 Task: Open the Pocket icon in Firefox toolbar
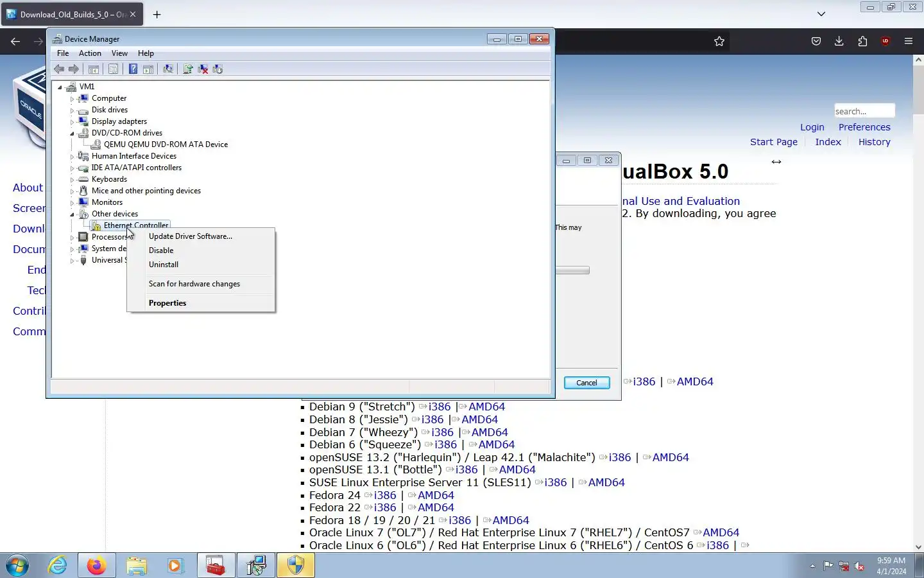point(816,41)
